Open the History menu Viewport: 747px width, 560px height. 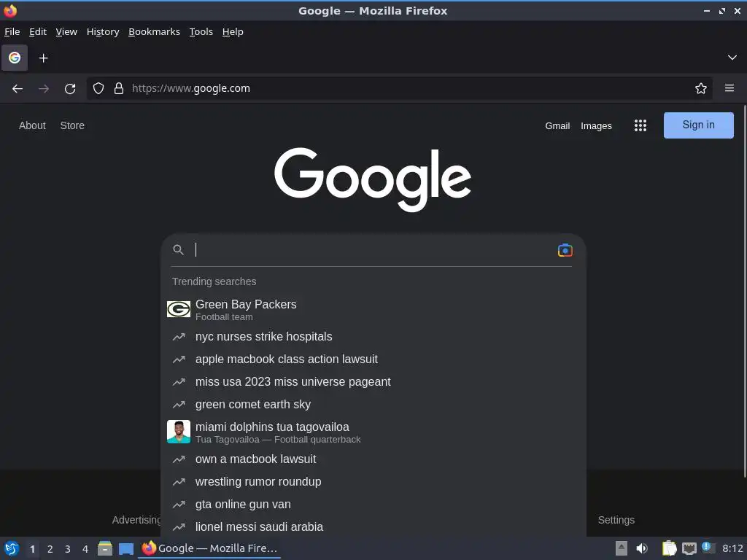(103, 32)
